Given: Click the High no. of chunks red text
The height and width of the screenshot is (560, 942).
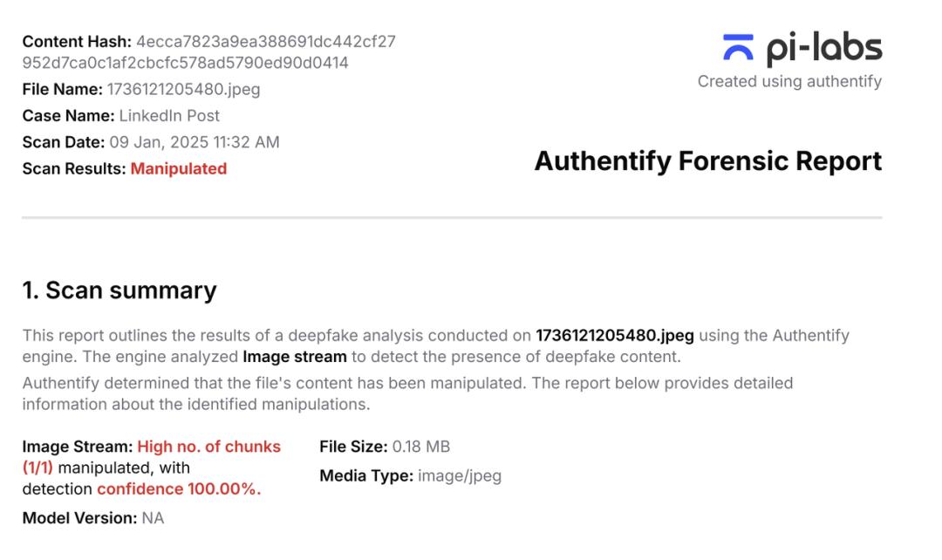Looking at the screenshot, I should 209,447.
